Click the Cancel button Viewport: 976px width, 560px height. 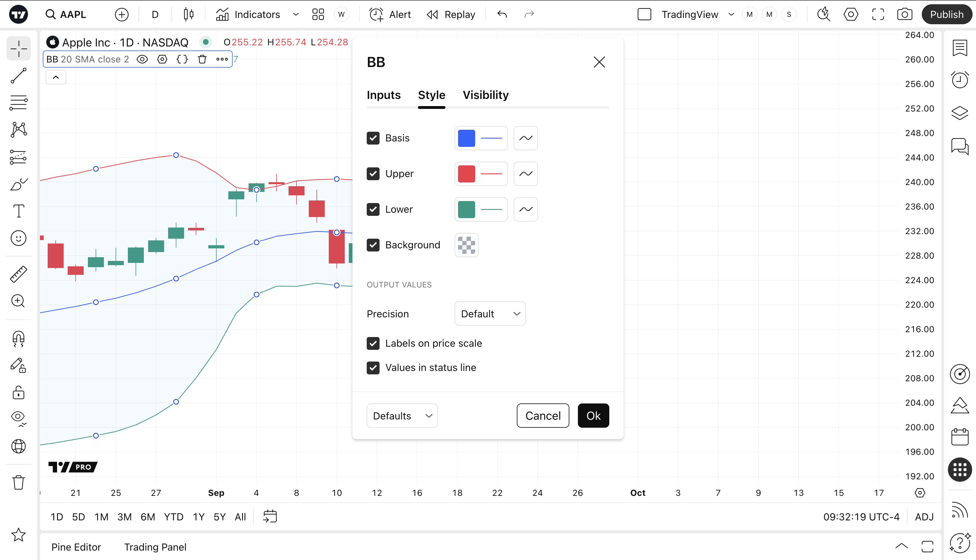543,416
